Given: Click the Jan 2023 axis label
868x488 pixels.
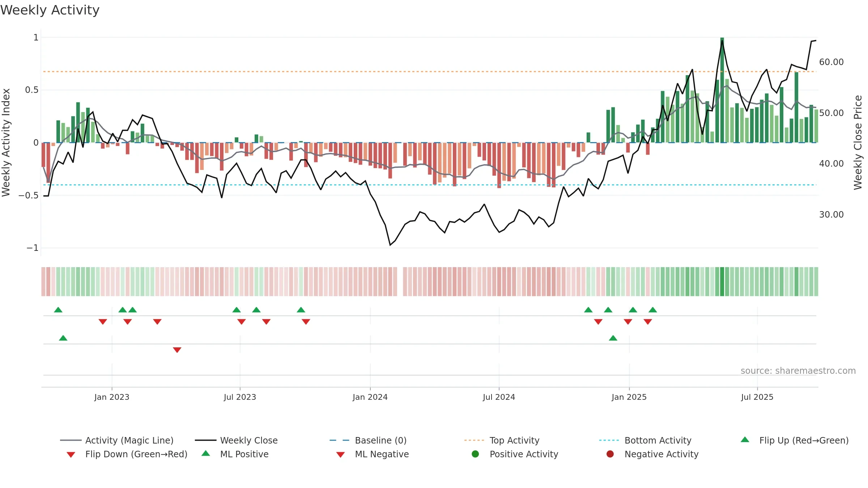Looking at the screenshot, I should [x=112, y=397].
